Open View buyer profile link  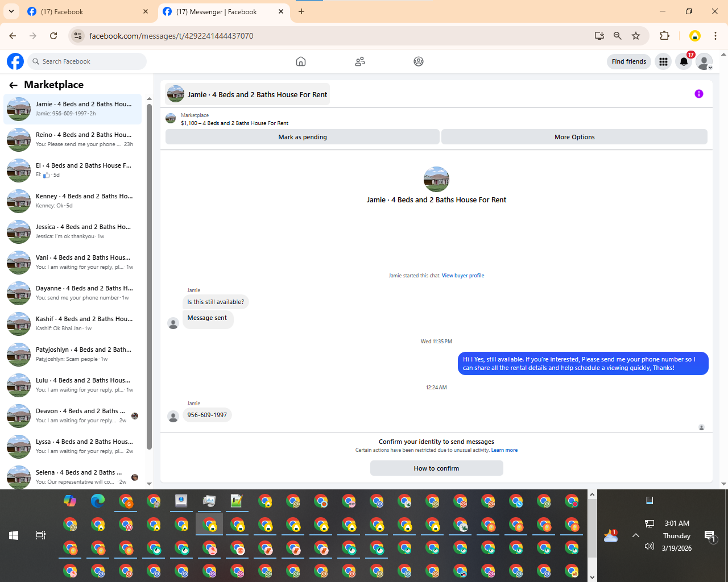463,276
